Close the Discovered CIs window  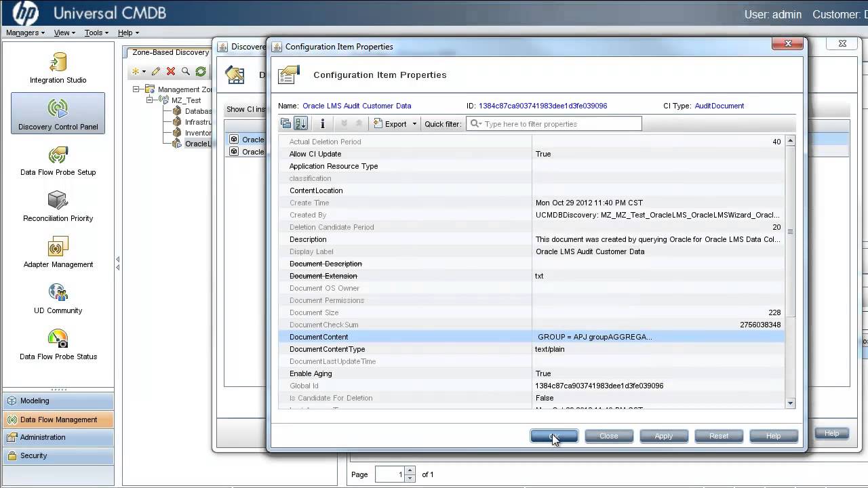[842, 43]
